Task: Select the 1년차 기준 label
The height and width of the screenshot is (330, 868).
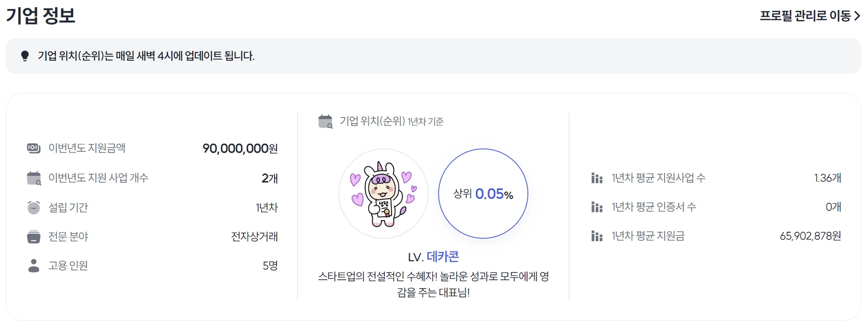Action: 425,122
